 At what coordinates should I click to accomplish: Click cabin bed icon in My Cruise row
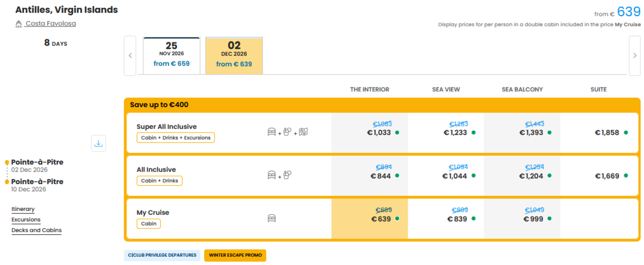point(272,218)
